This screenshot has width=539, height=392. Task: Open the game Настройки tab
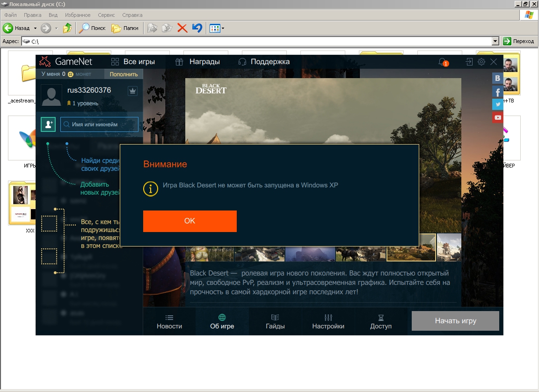328,321
